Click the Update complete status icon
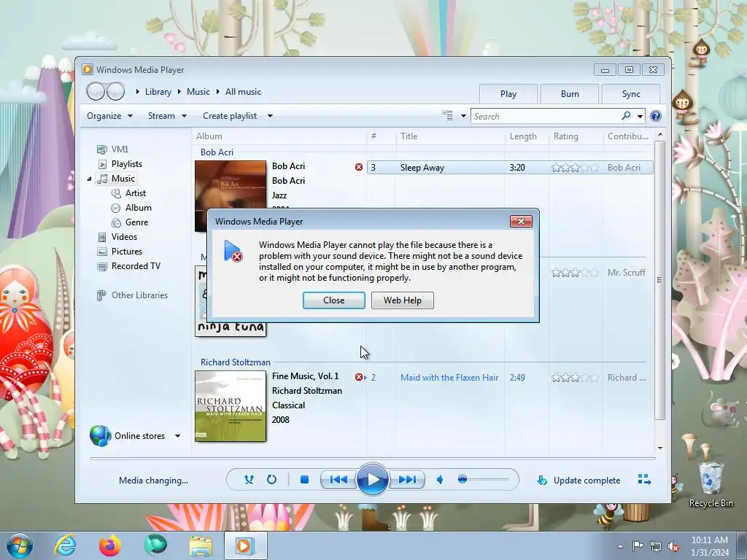 click(x=542, y=480)
